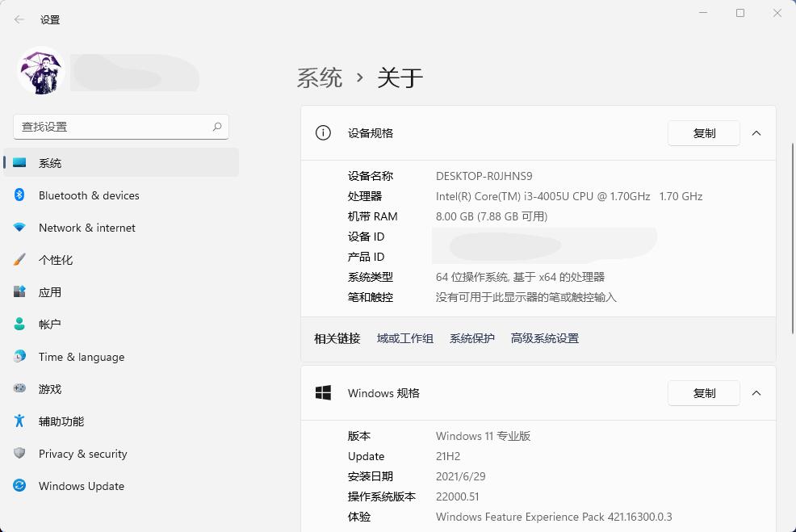Open 域和工作组 link
This screenshot has height=532, width=796.
tap(404, 338)
